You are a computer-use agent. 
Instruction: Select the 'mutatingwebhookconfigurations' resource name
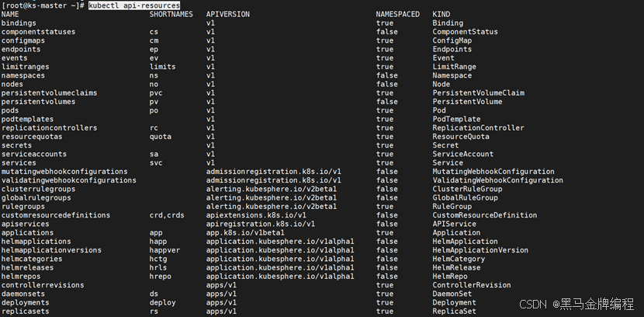[64, 172]
